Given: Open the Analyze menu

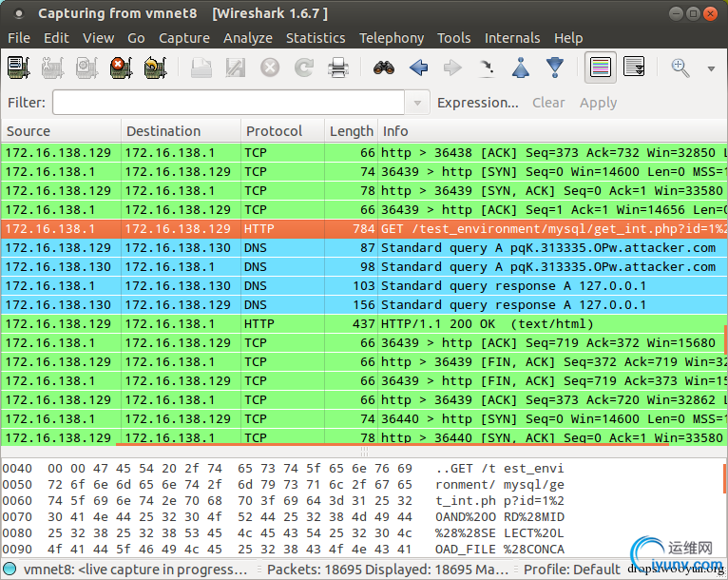Looking at the screenshot, I should pyautogui.click(x=248, y=38).
